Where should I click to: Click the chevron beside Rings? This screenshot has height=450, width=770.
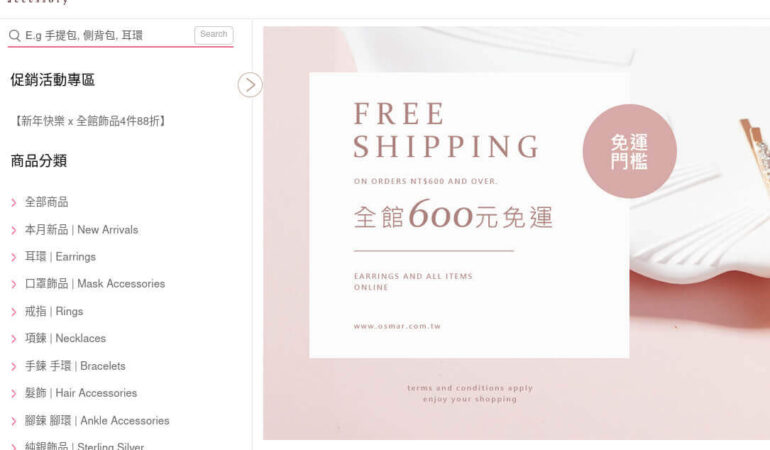pos(14,311)
